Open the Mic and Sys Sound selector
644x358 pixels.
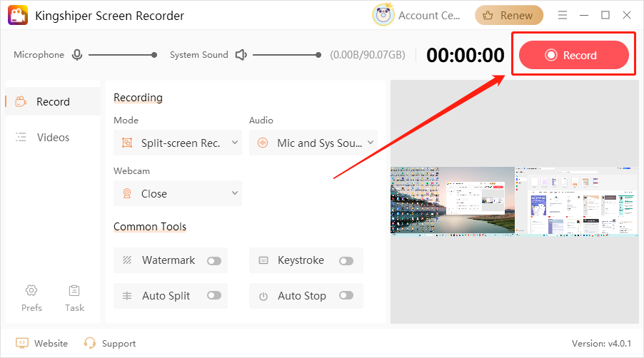click(x=313, y=143)
